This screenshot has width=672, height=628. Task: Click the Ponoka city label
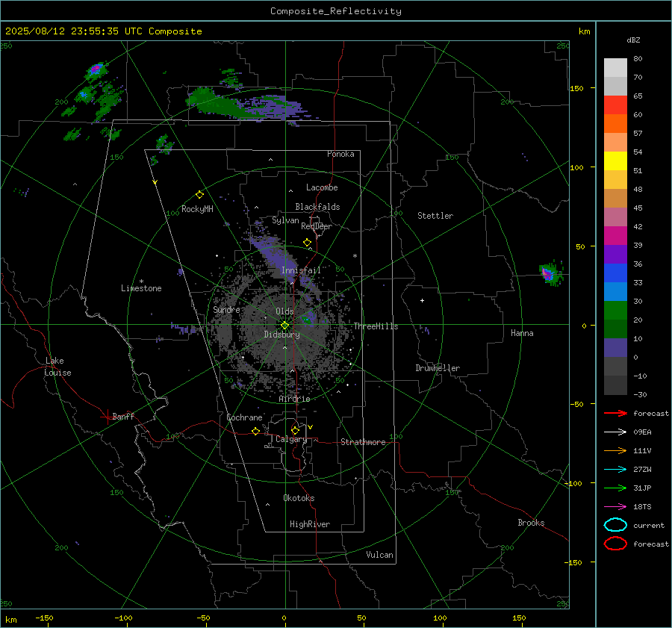[340, 154]
